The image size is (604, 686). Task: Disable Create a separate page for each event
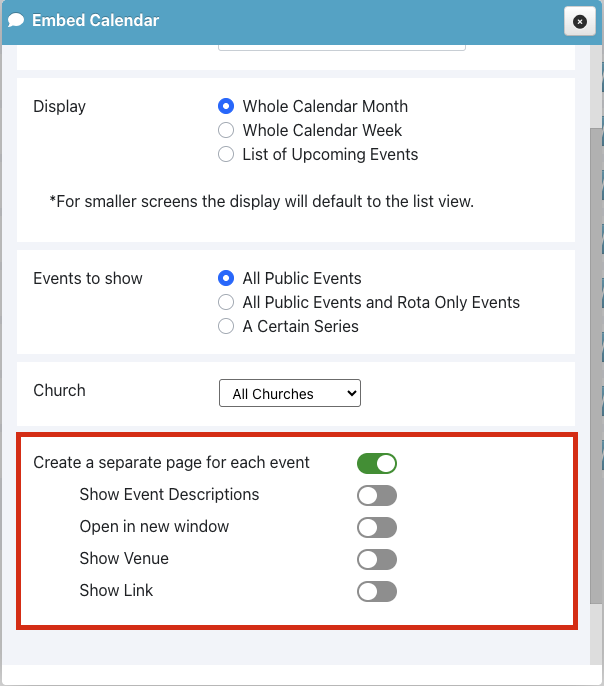click(377, 463)
